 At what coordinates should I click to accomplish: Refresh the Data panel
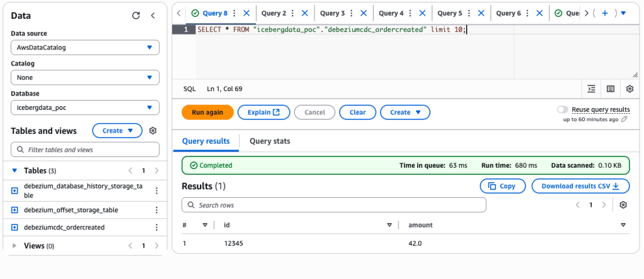[x=136, y=16]
